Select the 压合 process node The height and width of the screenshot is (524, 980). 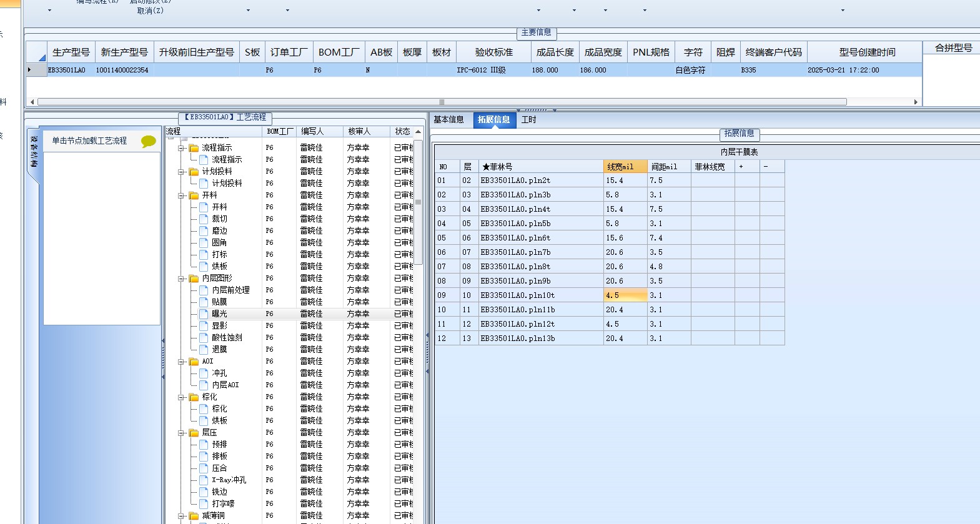219,468
